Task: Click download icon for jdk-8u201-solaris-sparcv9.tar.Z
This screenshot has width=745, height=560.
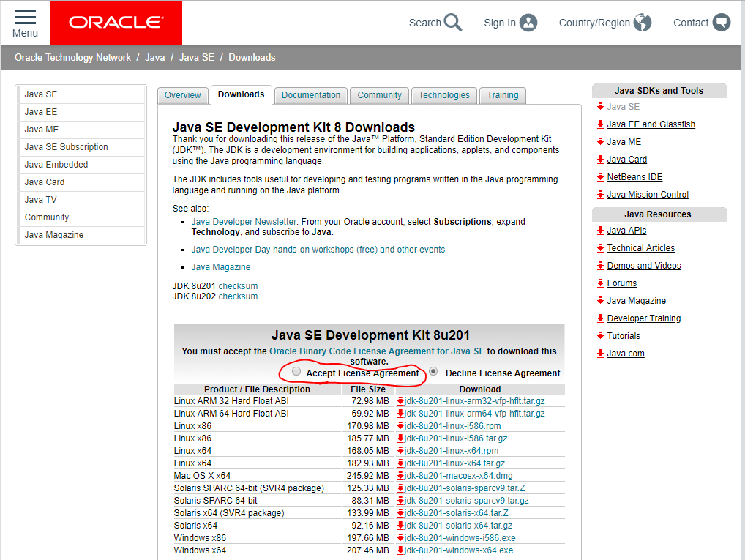Action: coord(400,488)
